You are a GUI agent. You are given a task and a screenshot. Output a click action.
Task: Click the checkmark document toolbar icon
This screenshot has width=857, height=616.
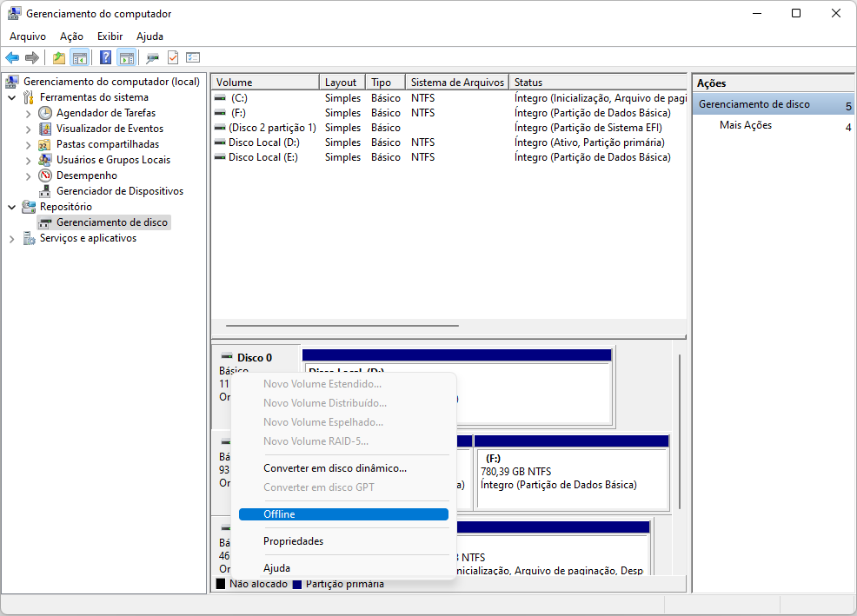tap(172, 58)
